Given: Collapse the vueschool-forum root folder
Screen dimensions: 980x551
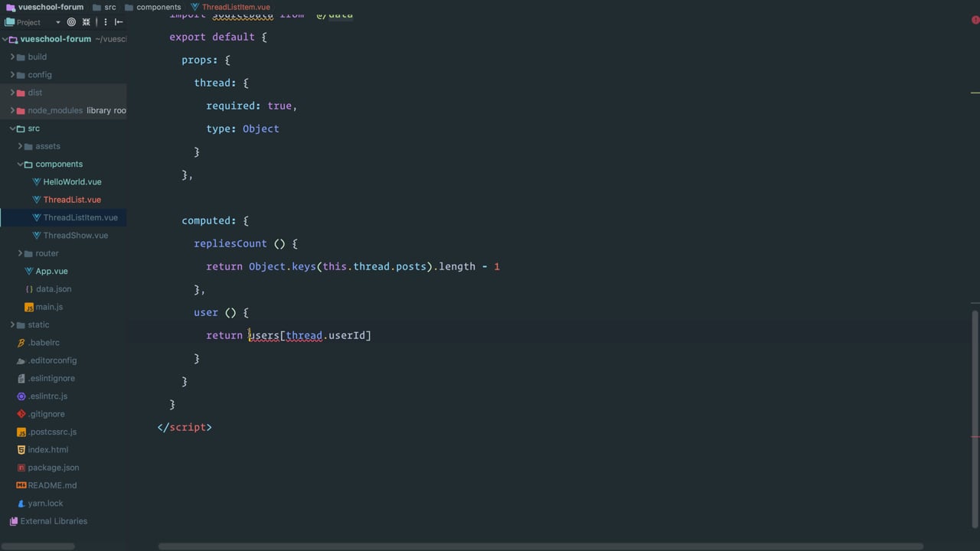Looking at the screenshot, I should coord(5,39).
